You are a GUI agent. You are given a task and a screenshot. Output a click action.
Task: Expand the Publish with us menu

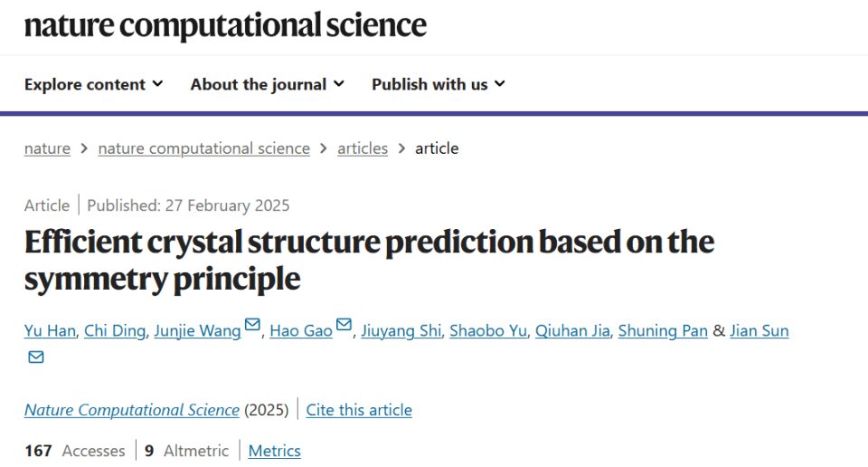coord(439,84)
